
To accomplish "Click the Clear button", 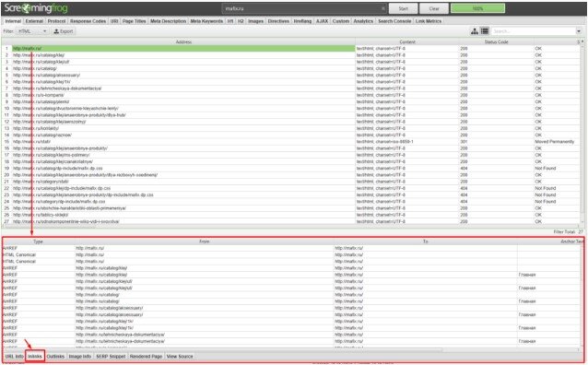I will pyautogui.click(x=434, y=8).
